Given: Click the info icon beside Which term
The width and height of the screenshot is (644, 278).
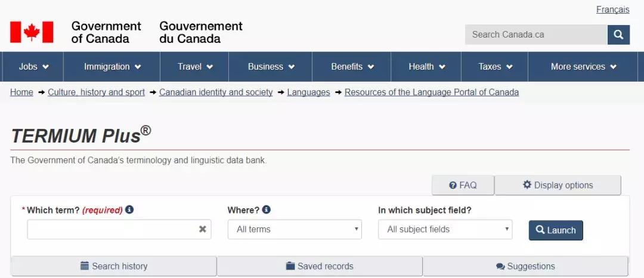Looking at the screenshot, I should tap(129, 210).
